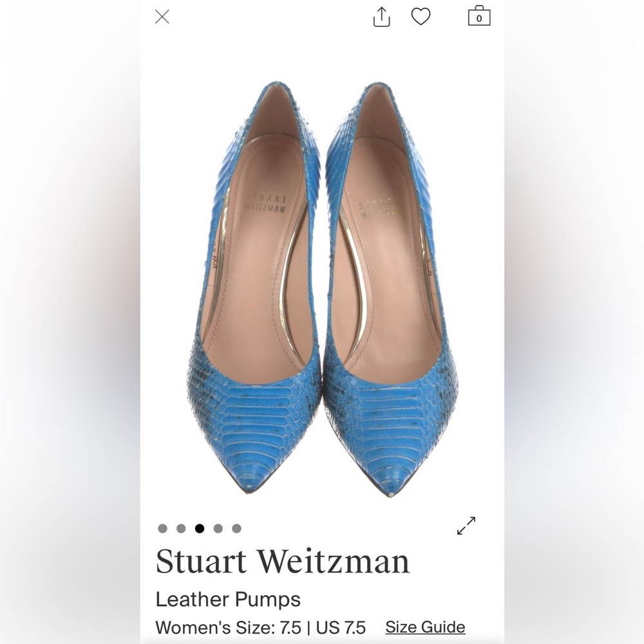The width and height of the screenshot is (644, 644).
Task: Close the product detail view
Action: 163,16
